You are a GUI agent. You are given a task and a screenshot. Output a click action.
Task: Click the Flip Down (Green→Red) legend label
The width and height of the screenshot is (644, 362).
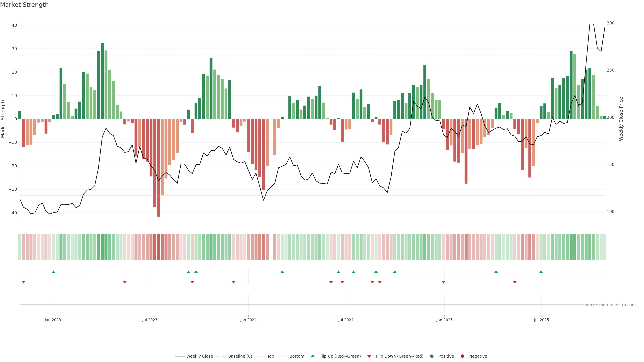coord(399,356)
